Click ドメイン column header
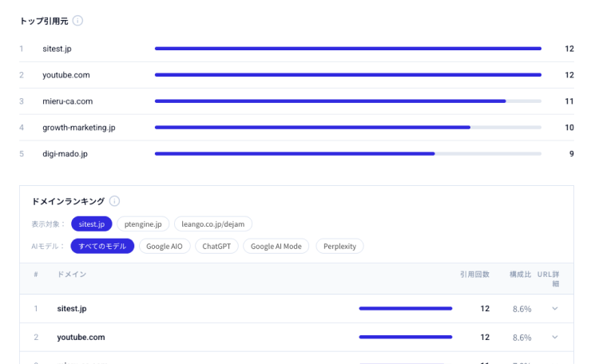The image size is (591, 364). 72,275
